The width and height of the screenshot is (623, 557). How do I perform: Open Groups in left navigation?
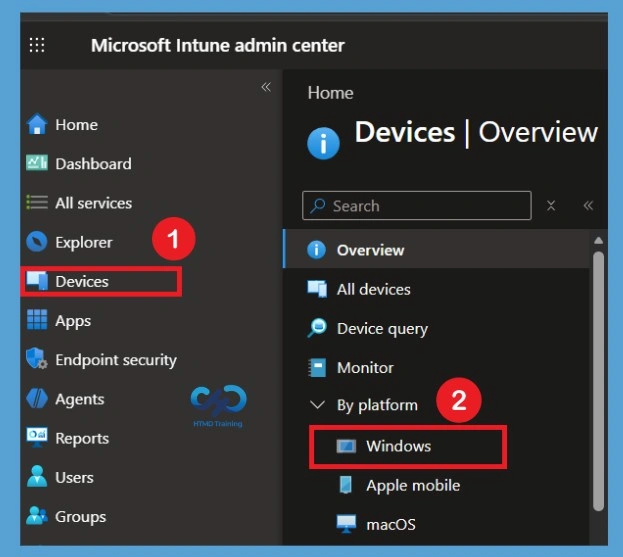click(x=81, y=516)
